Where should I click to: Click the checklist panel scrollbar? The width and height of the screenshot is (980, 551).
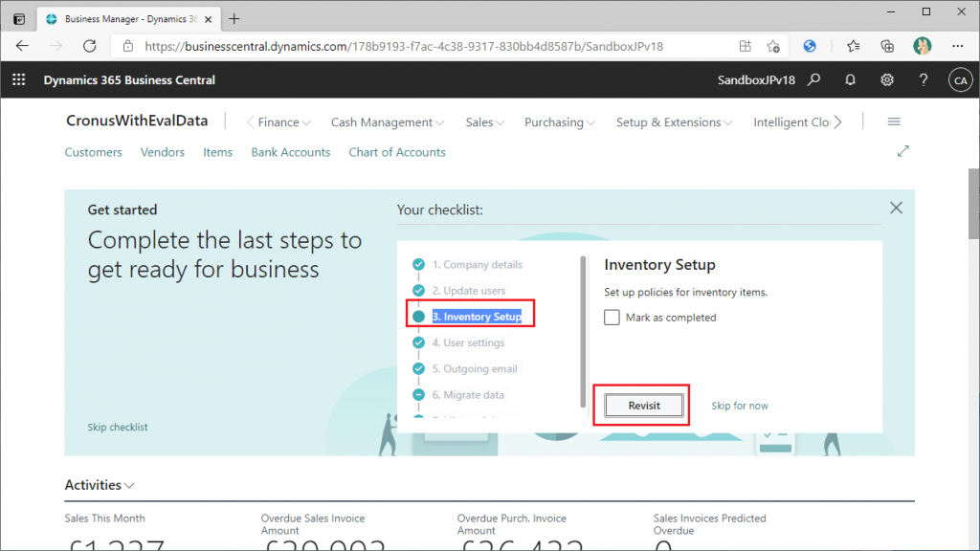point(583,332)
